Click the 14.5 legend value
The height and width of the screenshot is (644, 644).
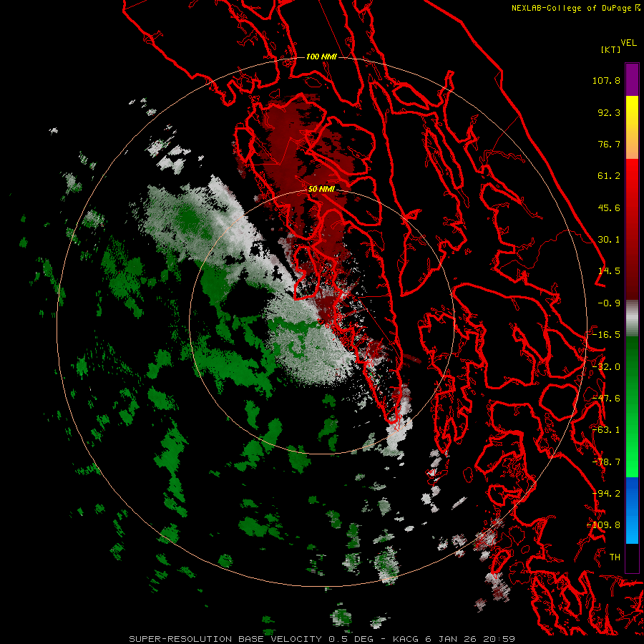point(609,271)
